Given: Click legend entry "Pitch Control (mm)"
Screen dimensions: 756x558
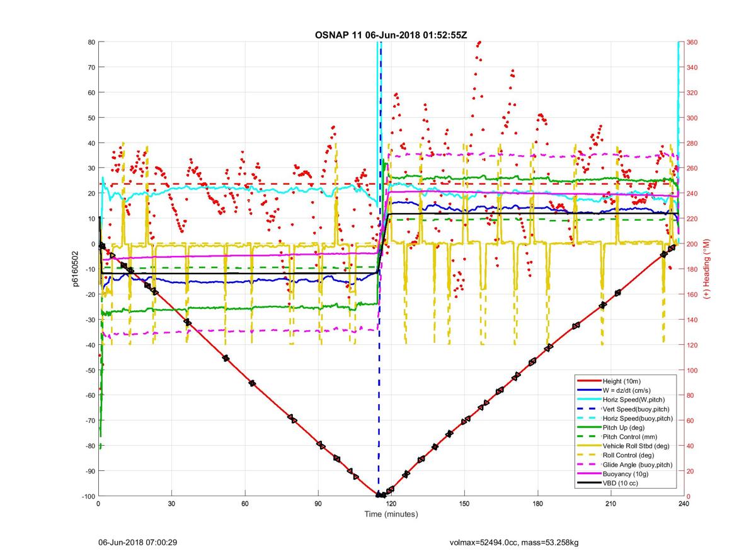Looking at the screenshot, I should 630,437.
